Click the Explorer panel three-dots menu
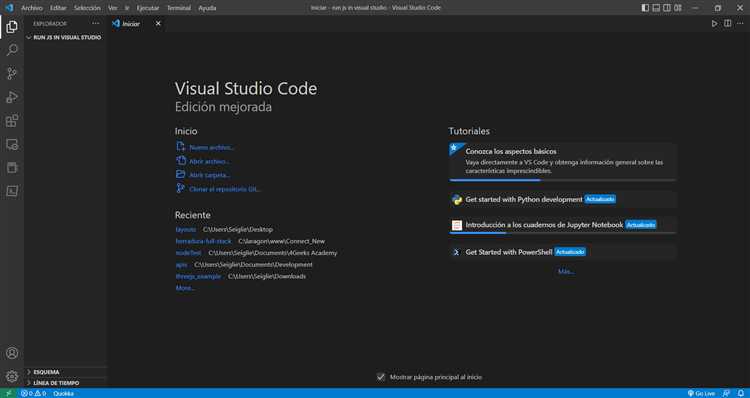The image size is (750, 398). pos(96,23)
